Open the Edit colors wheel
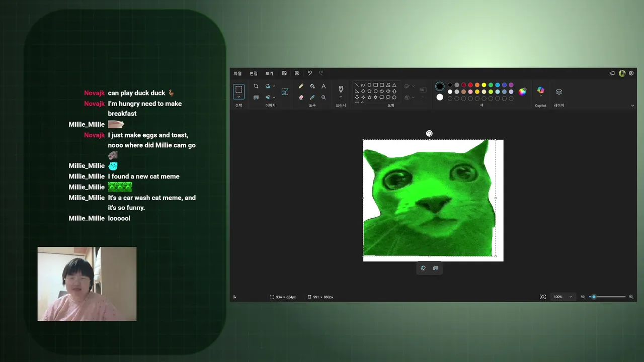This screenshot has height=362, width=644. point(522,92)
